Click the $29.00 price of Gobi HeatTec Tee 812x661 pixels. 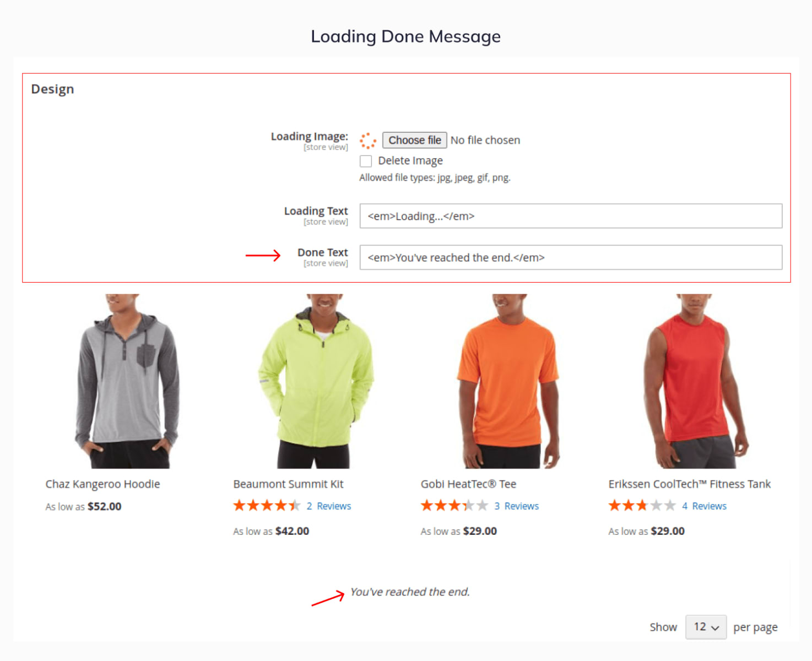tap(480, 532)
